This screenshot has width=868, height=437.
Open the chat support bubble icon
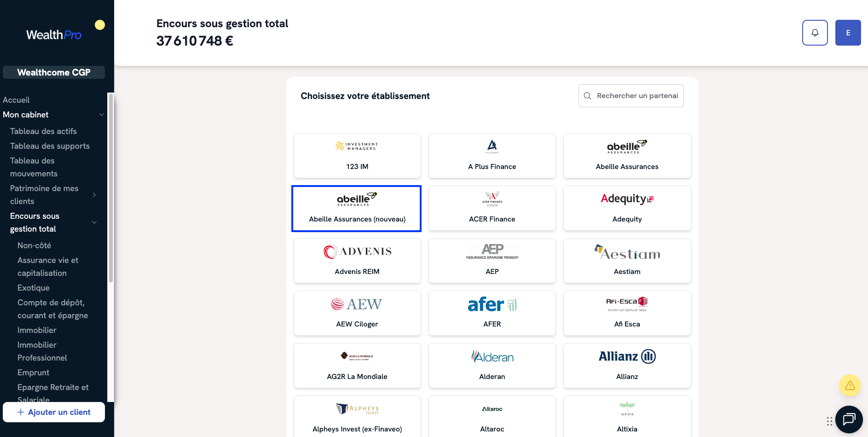[x=849, y=419]
